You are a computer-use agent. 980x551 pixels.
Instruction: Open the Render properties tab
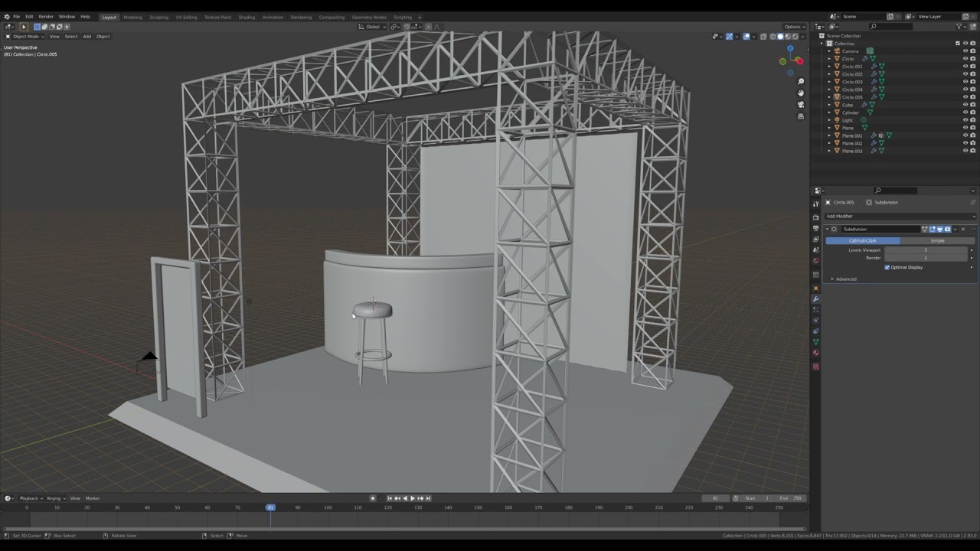click(816, 217)
